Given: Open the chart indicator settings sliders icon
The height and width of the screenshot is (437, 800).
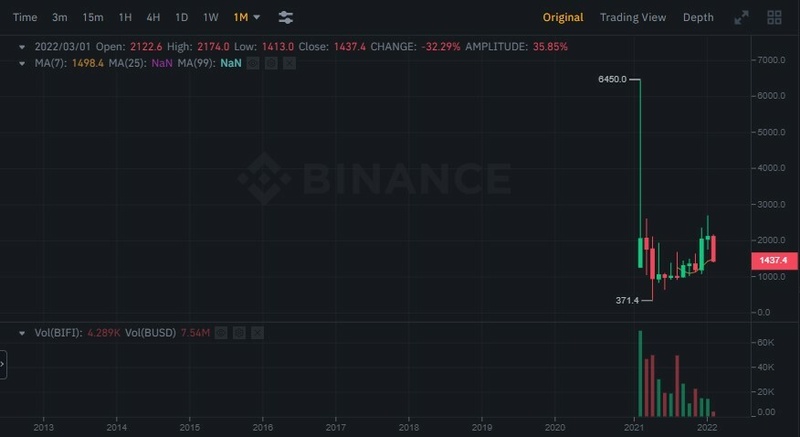Looking at the screenshot, I should (286, 17).
